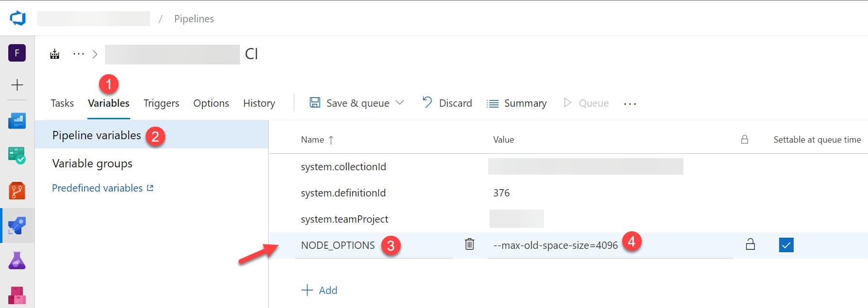
Task: Open Predefined variables external link
Action: (x=102, y=188)
